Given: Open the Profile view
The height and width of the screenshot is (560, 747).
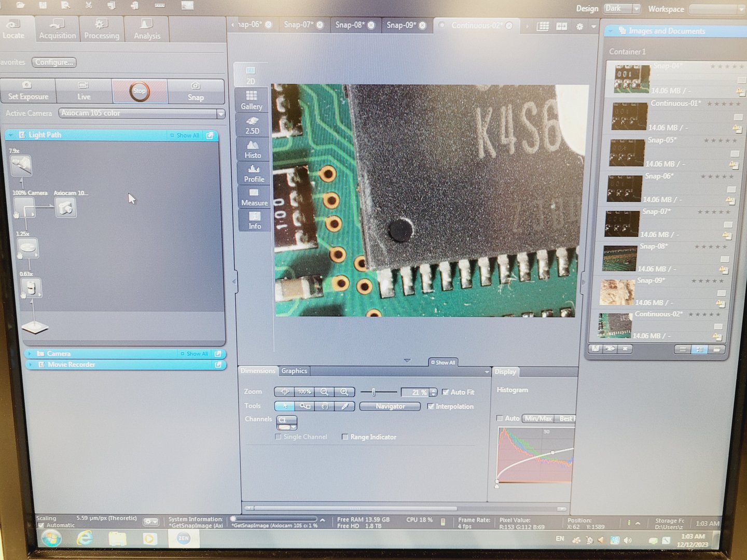Looking at the screenshot, I should click(254, 173).
